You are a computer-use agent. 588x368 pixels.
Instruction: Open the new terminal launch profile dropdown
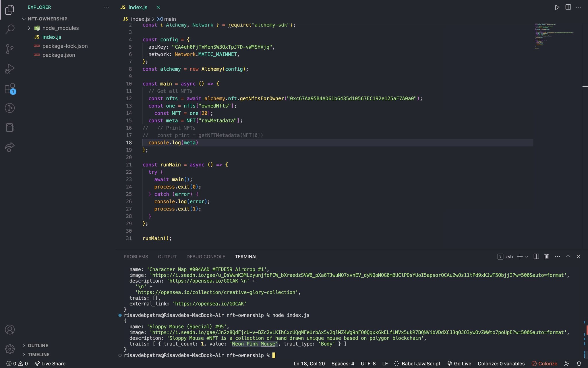(x=527, y=256)
